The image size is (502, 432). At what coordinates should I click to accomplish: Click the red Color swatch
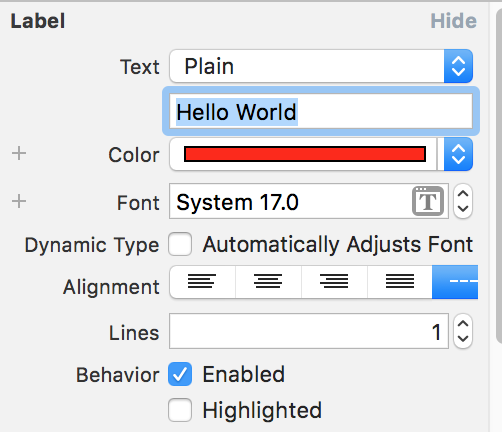tap(305, 154)
